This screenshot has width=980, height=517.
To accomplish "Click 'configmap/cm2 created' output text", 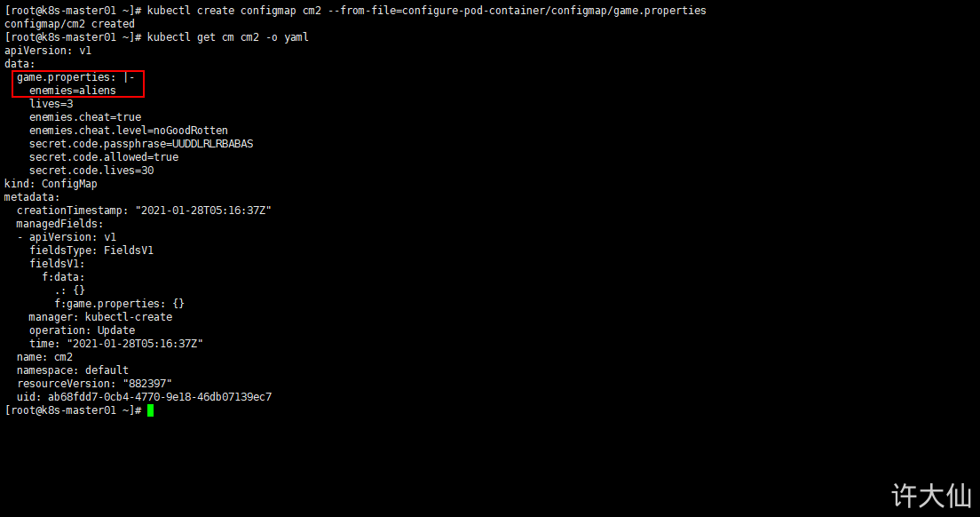I will 69,24.
